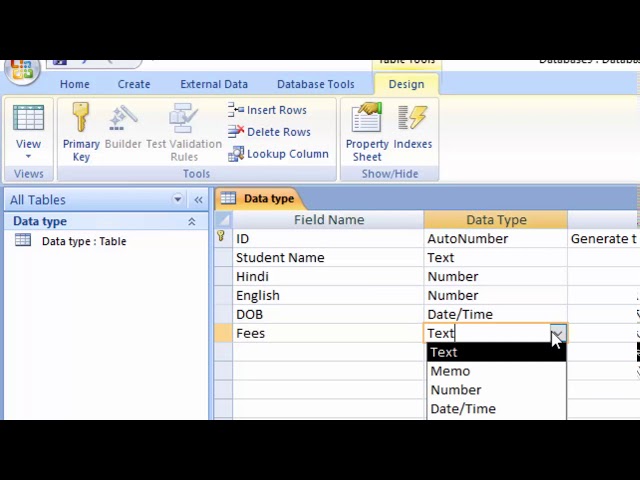Collapse the Data type group
640x480 pixels.
click(x=191, y=222)
